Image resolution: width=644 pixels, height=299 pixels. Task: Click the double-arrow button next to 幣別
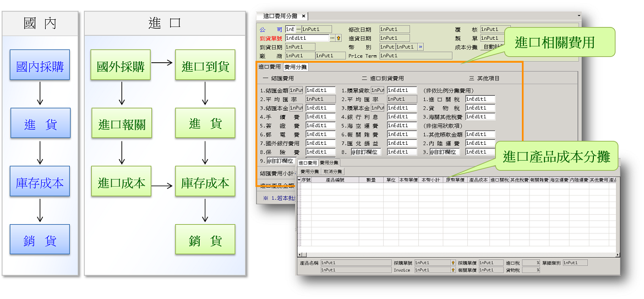point(420,47)
